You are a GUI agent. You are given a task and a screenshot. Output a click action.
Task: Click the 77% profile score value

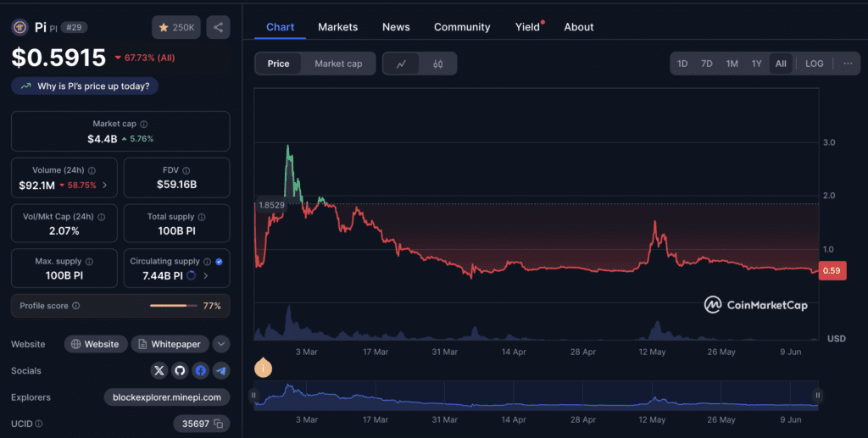[212, 306]
